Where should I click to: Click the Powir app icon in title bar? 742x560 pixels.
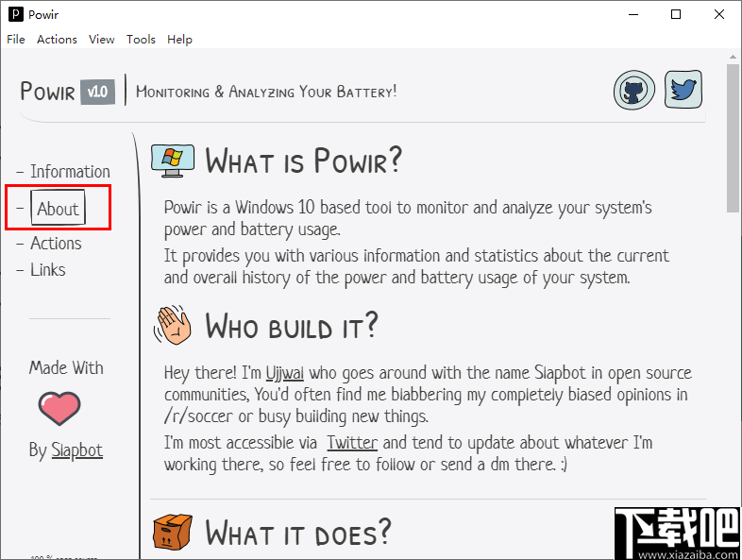pos(16,14)
